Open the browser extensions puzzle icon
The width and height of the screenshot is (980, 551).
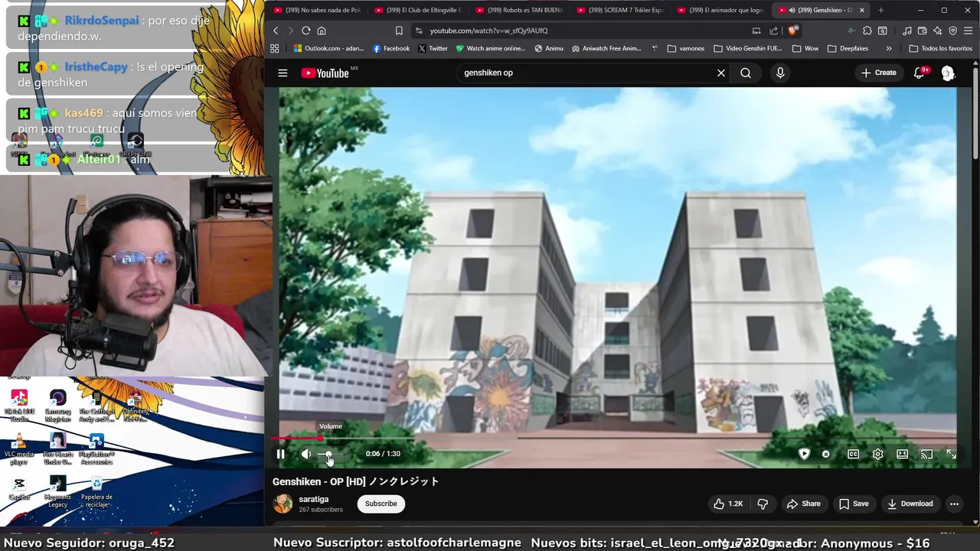click(x=867, y=31)
